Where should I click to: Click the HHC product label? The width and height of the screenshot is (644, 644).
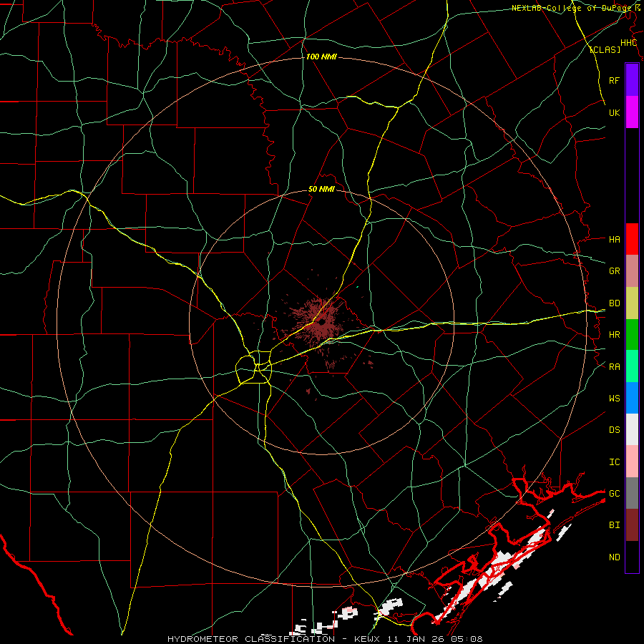[x=628, y=43]
